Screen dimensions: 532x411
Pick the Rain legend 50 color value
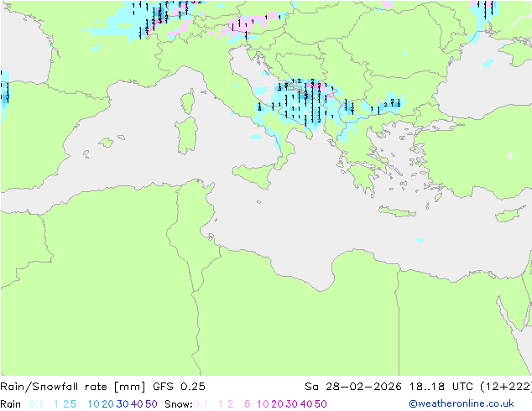click(x=151, y=404)
